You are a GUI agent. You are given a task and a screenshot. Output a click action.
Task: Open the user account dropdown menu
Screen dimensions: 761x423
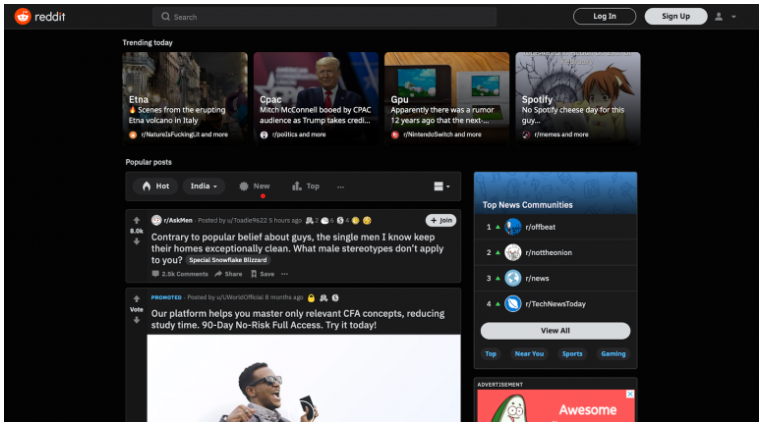click(725, 16)
